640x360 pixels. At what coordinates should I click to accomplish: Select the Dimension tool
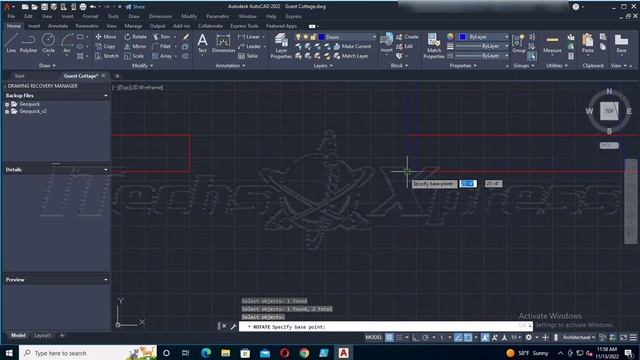223,43
